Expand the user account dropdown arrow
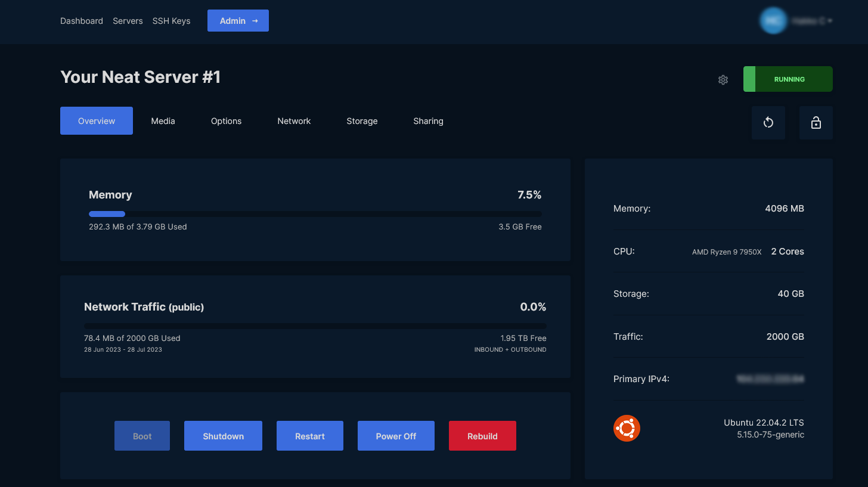This screenshot has height=487, width=868. coord(830,21)
